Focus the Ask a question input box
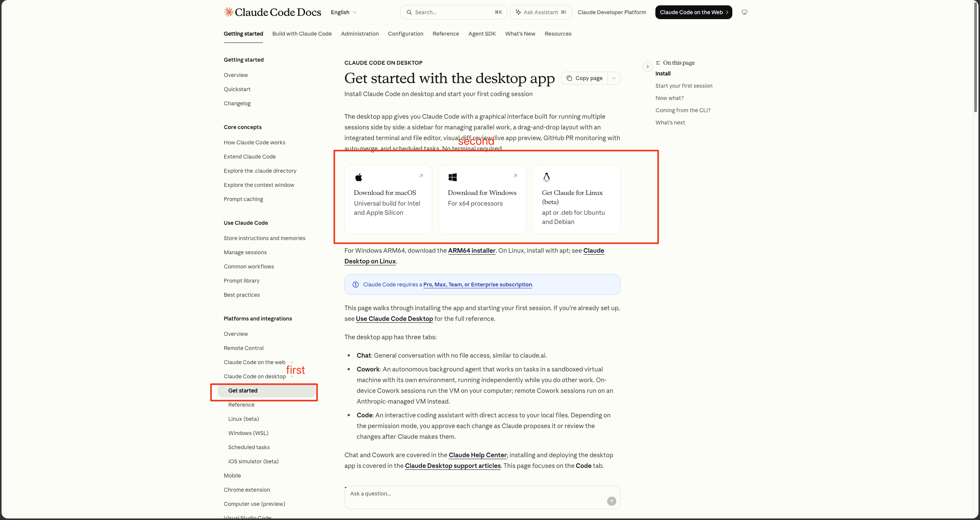 [x=482, y=497]
